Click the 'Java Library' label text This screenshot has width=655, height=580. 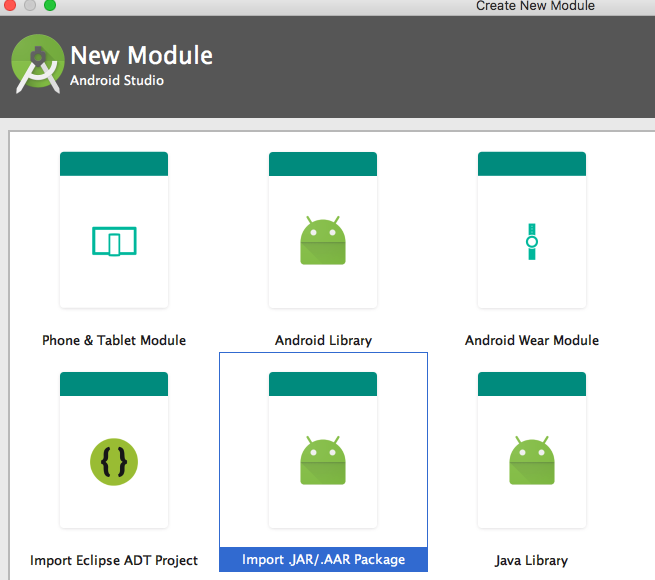[x=531, y=560]
